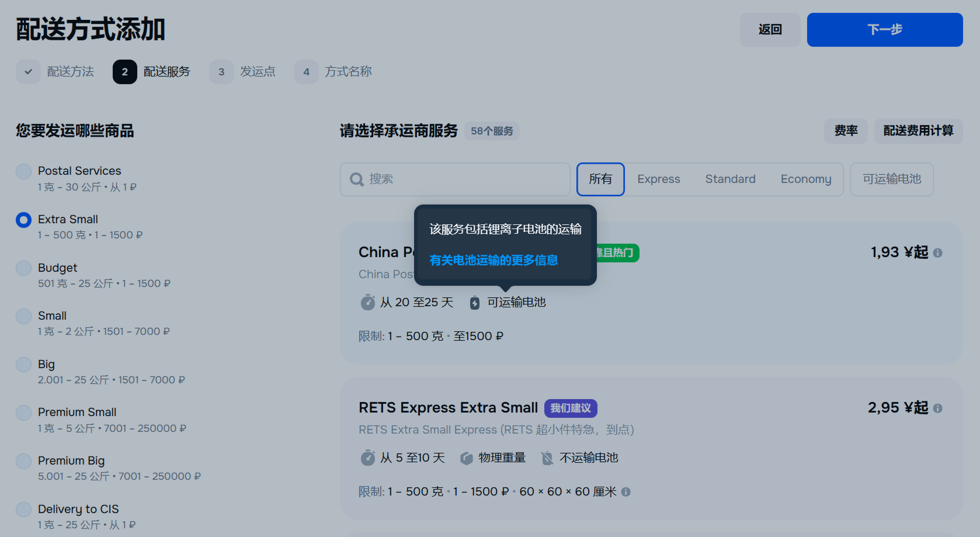This screenshot has height=537, width=980.
Task: Select the Postal Services radio option
Action: click(x=24, y=172)
